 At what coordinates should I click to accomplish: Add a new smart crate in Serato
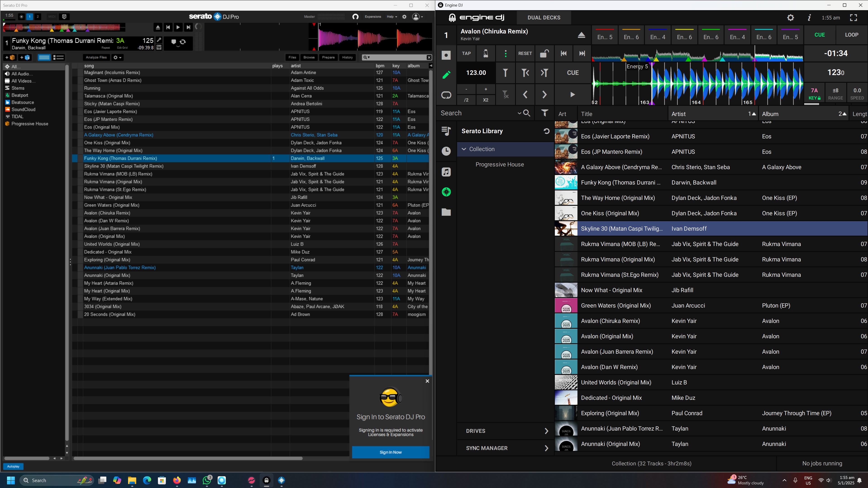(x=25, y=58)
